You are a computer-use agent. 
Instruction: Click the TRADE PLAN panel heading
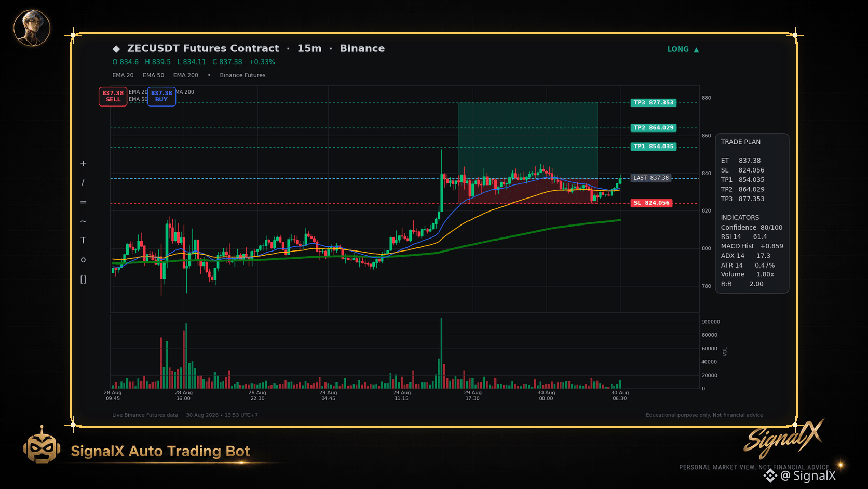pos(741,142)
